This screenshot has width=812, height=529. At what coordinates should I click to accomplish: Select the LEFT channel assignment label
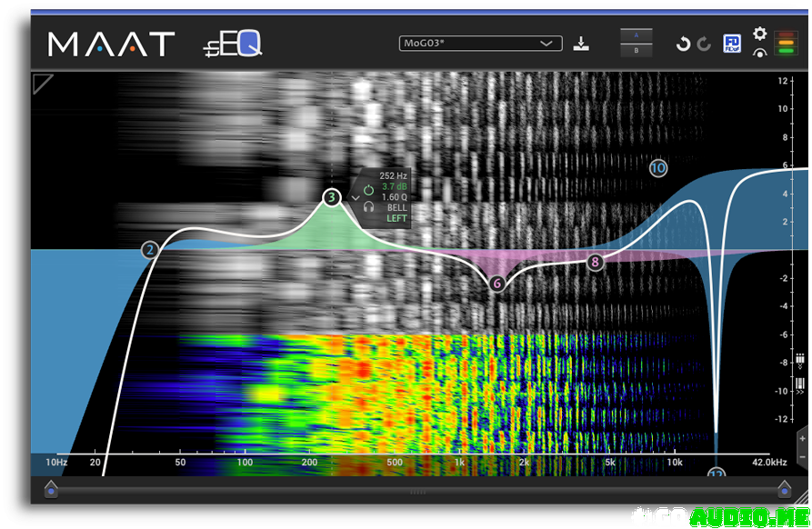[x=396, y=218]
